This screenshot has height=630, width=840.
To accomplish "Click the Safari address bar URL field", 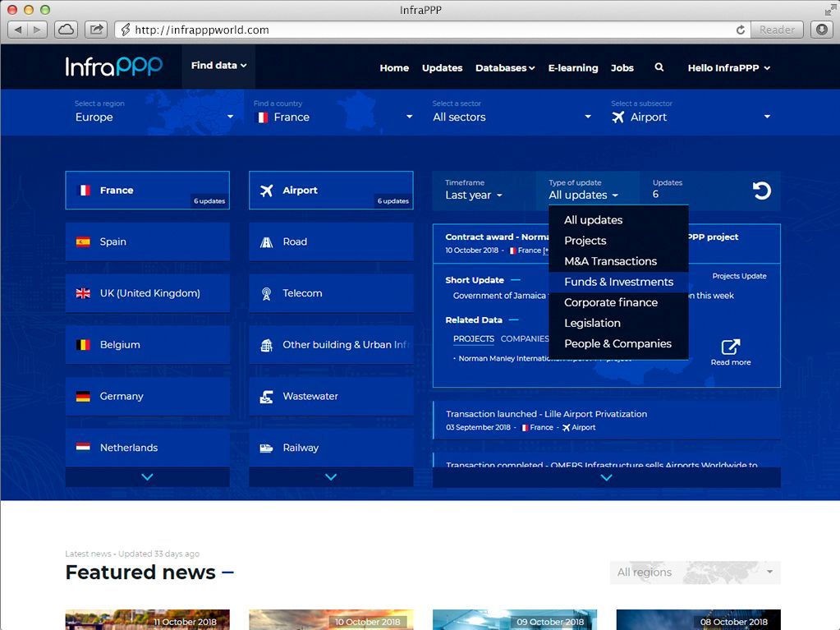I will [427, 30].
